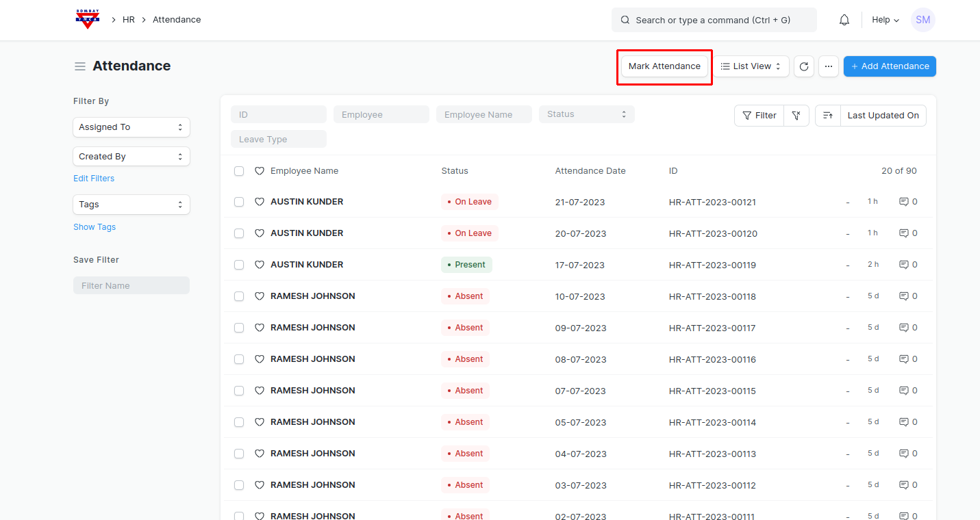Screen dimensions: 980x520
Task: Open the notifications bell
Action: click(844, 20)
